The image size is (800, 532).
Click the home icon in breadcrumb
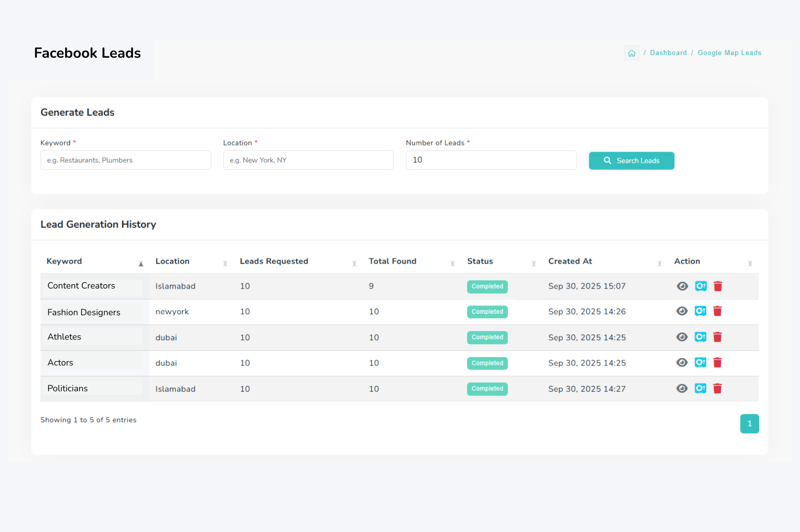(631, 53)
